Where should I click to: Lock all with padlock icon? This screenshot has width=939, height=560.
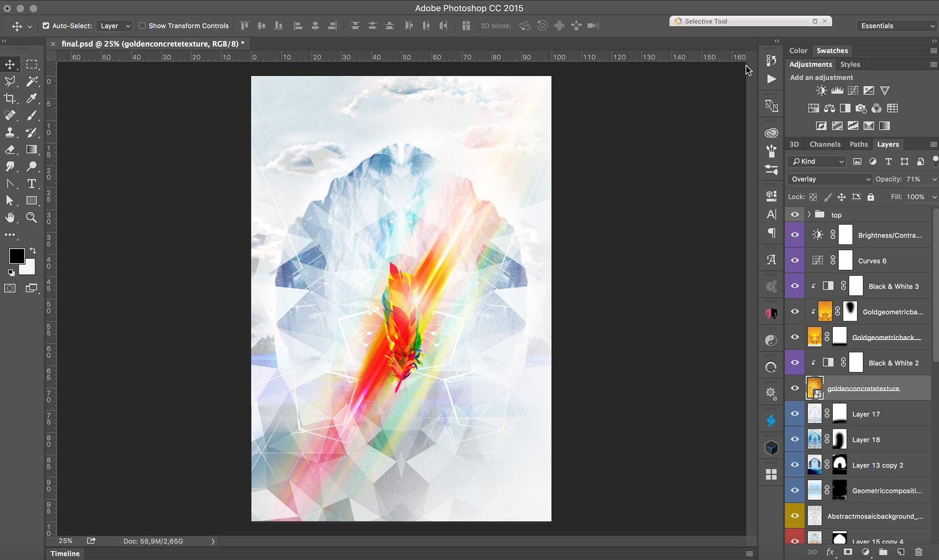click(871, 197)
